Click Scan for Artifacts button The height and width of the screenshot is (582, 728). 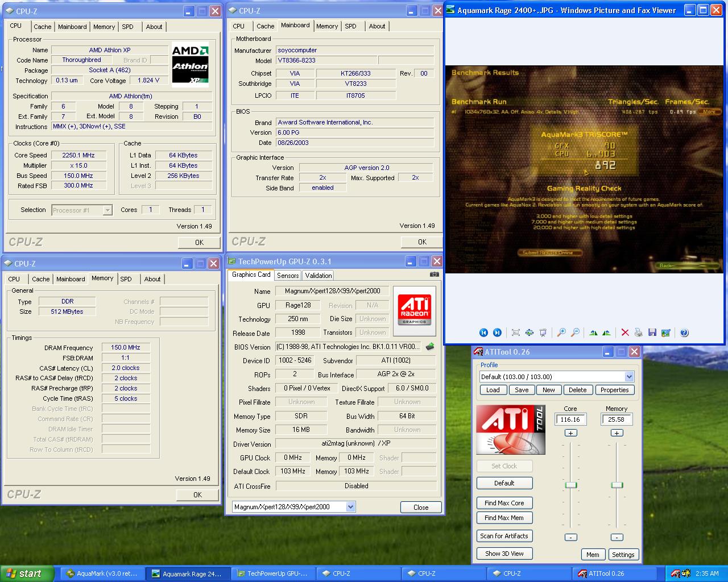(504, 536)
